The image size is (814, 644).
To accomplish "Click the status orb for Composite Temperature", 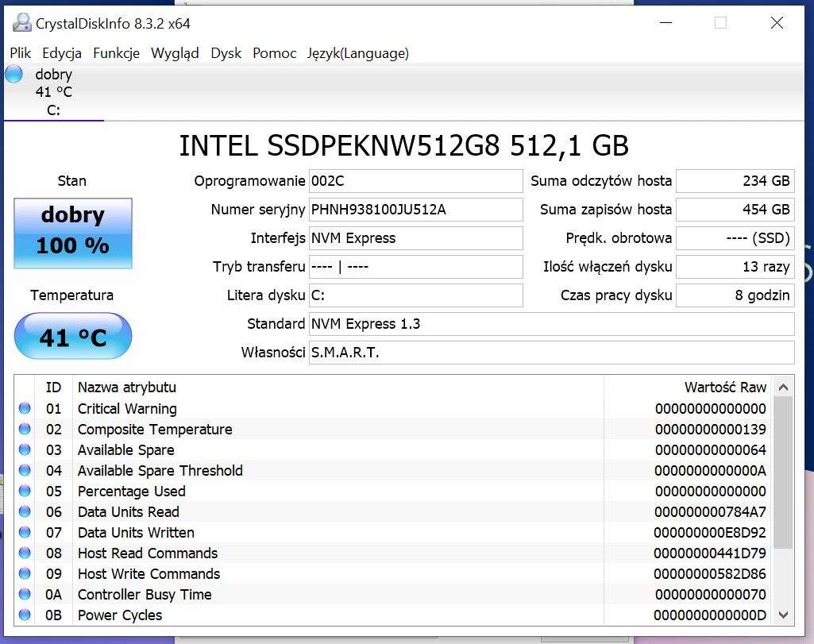I will click(25, 429).
